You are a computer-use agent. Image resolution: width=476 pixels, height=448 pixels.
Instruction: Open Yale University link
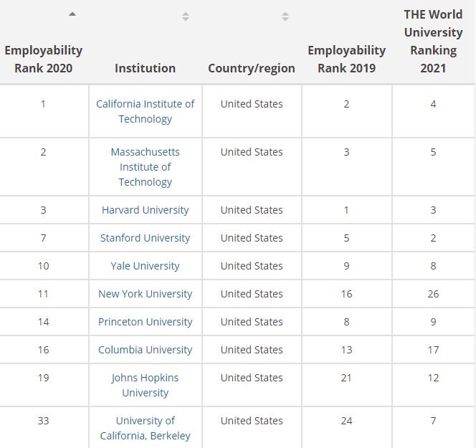click(x=145, y=266)
